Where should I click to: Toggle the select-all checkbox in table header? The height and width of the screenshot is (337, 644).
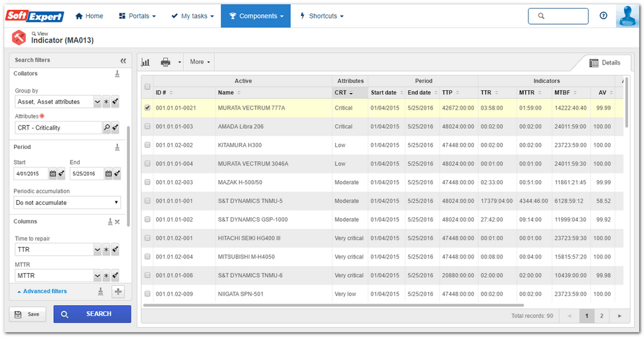[x=147, y=86]
